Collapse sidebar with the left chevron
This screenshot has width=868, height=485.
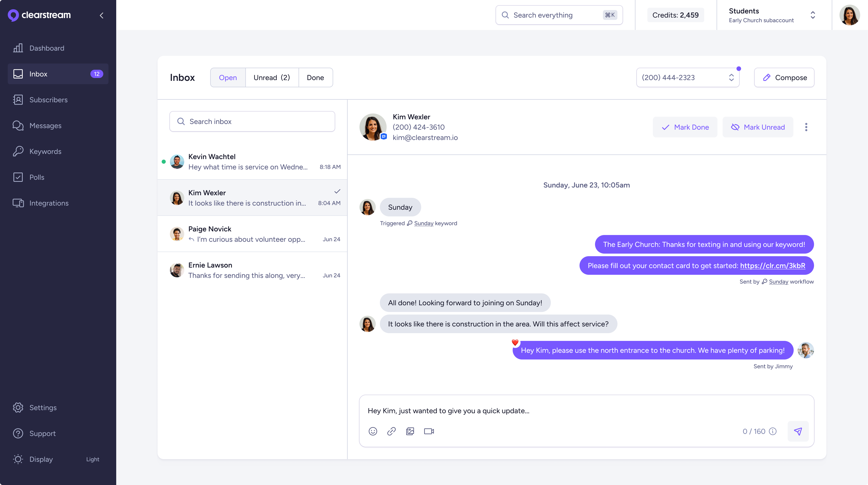[101, 15]
